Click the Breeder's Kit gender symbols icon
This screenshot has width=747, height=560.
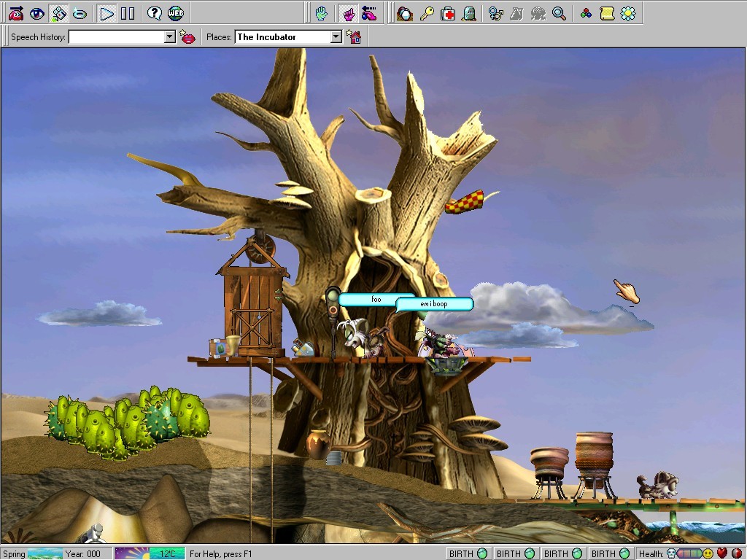[495, 13]
